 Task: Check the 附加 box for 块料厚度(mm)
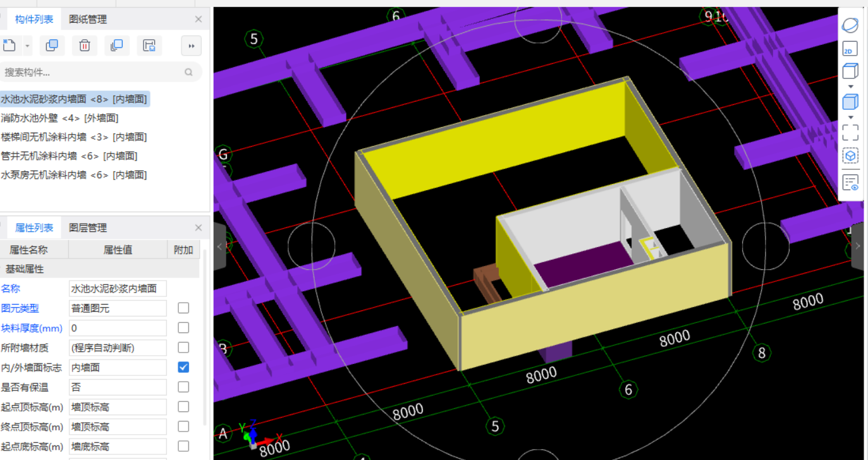(x=183, y=327)
